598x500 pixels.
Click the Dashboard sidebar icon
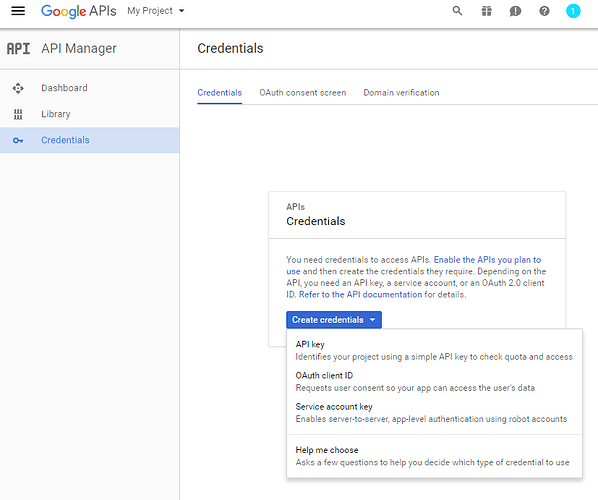[x=18, y=88]
